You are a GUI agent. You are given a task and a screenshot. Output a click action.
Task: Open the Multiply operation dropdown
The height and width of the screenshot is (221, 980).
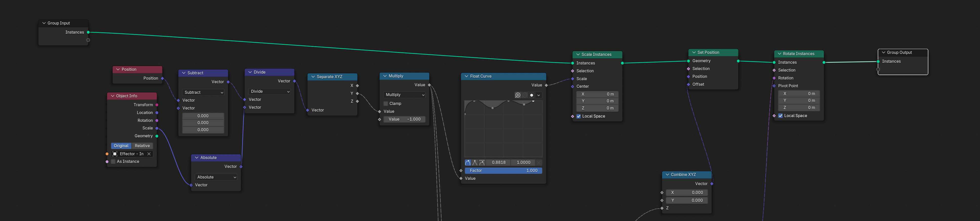tap(404, 95)
